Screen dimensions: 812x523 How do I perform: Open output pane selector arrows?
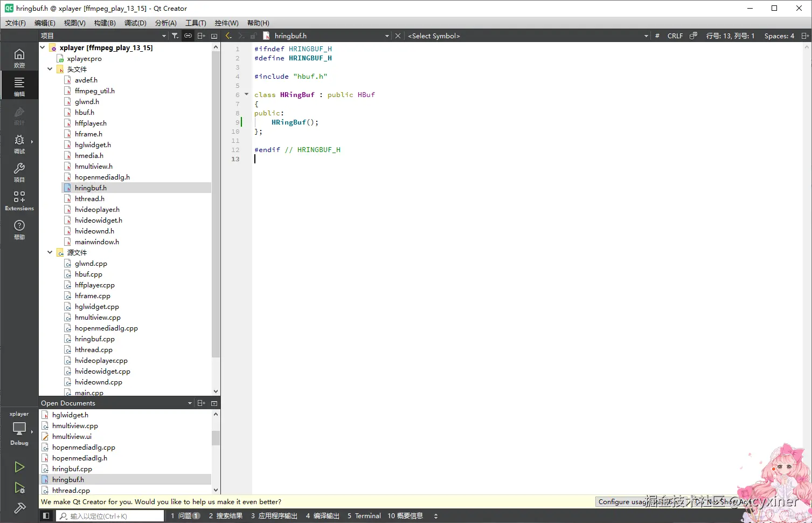[x=436, y=516]
